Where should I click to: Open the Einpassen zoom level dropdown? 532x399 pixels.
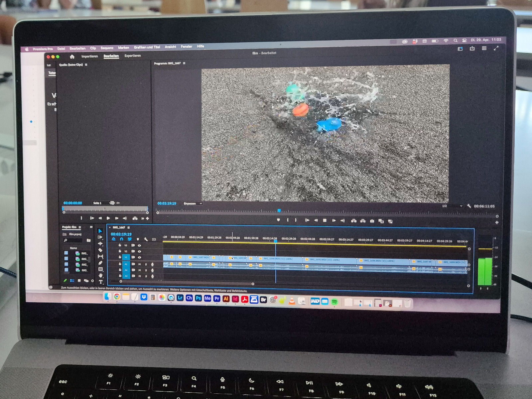193,203
